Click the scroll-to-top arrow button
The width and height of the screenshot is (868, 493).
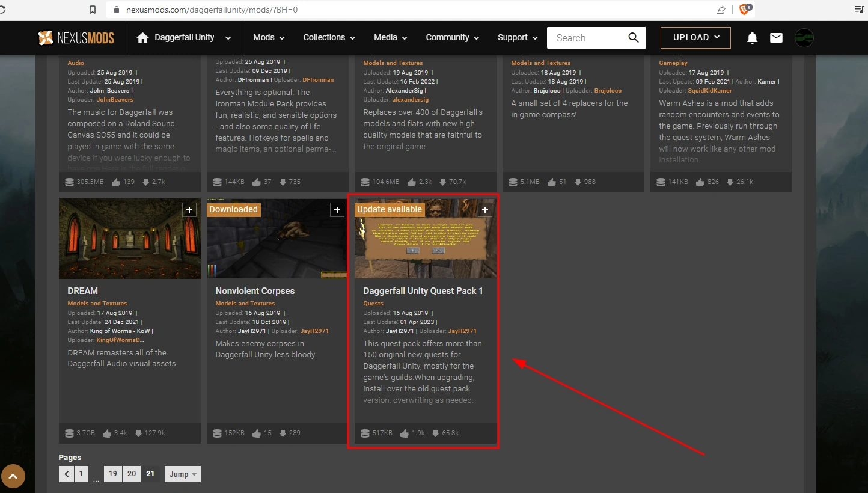click(x=13, y=477)
